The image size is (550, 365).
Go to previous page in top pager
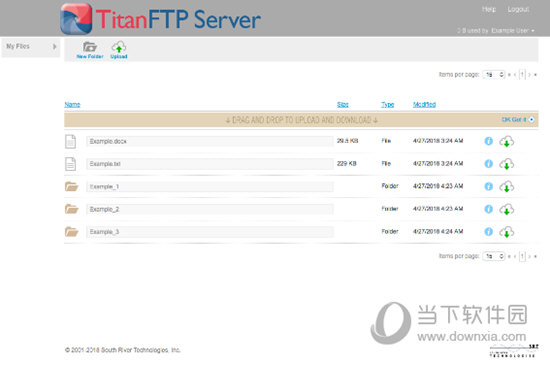(515, 74)
